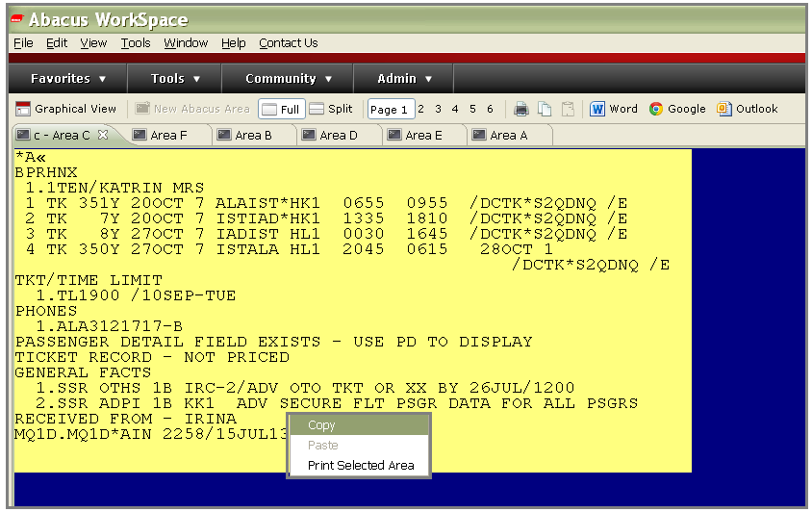
Task: Click phone 1.ALA3121717-B
Action: pyautogui.click(x=109, y=326)
